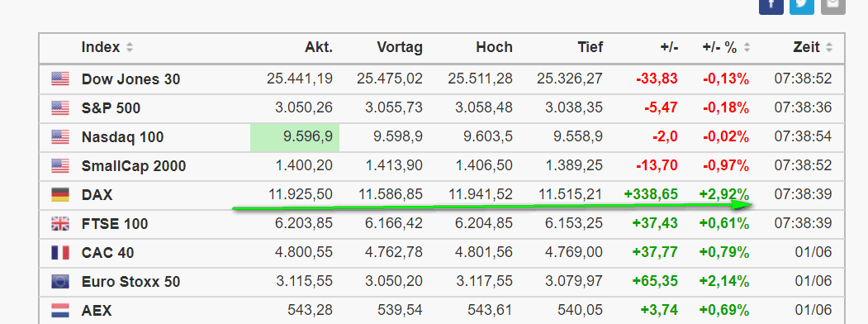The image size is (868, 324).
Task: Click the German flag next to DAX
Action: coord(60,195)
